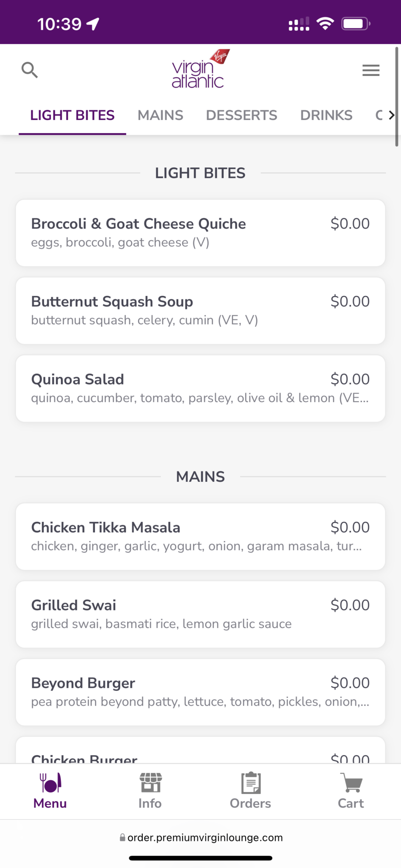This screenshot has height=868, width=401.
Task: Choose Broccoli & Goat Cheese Quiche
Action: pyautogui.click(x=200, y=233)
